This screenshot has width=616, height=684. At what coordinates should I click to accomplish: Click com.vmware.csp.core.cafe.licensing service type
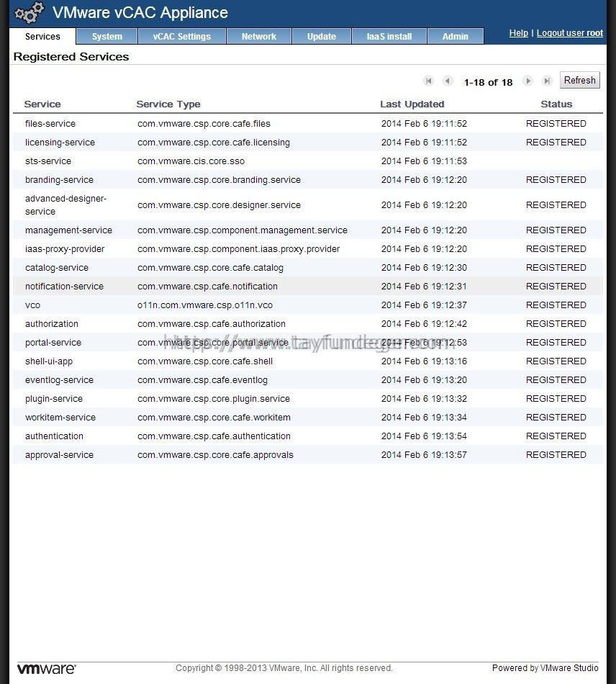(214, 143)
